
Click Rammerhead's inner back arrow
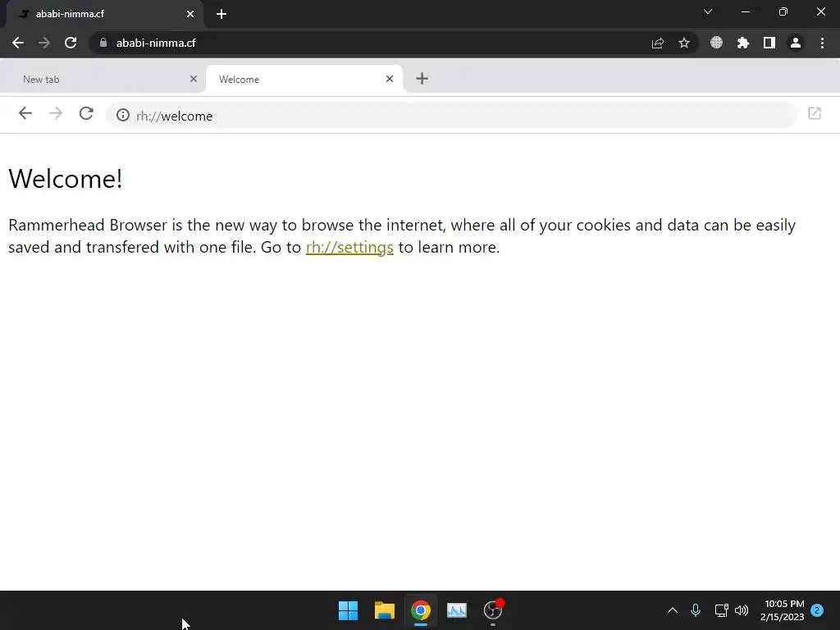(25, 113)
